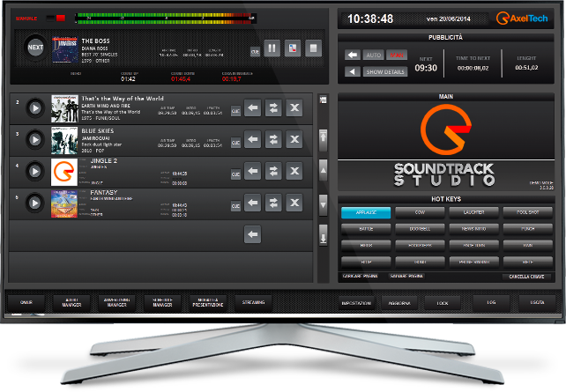Click left arrow on Blue Skies row
This screenshot has height=392, width=566.
coord(253,139)
